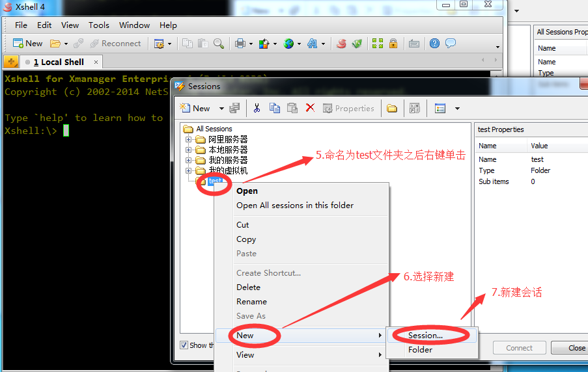Open the View menu in menu bar
Image resolution: width=588 pixels, height=372 pixels.
[x=70, y=25]
